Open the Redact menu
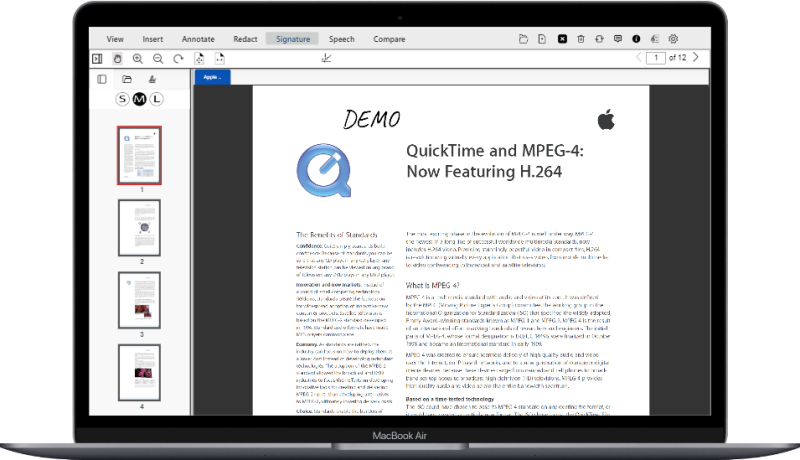This screenshot has height=460, width=800. [x=245, y=39]
